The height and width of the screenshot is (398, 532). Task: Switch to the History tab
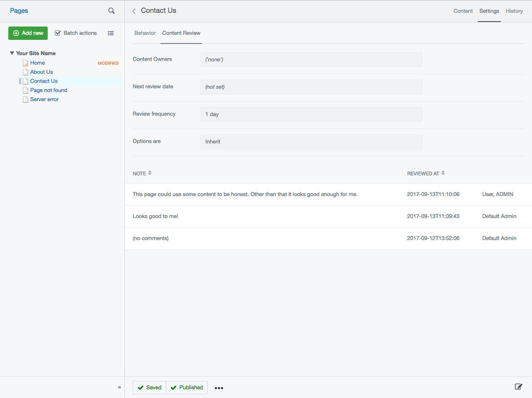(514, 11)
